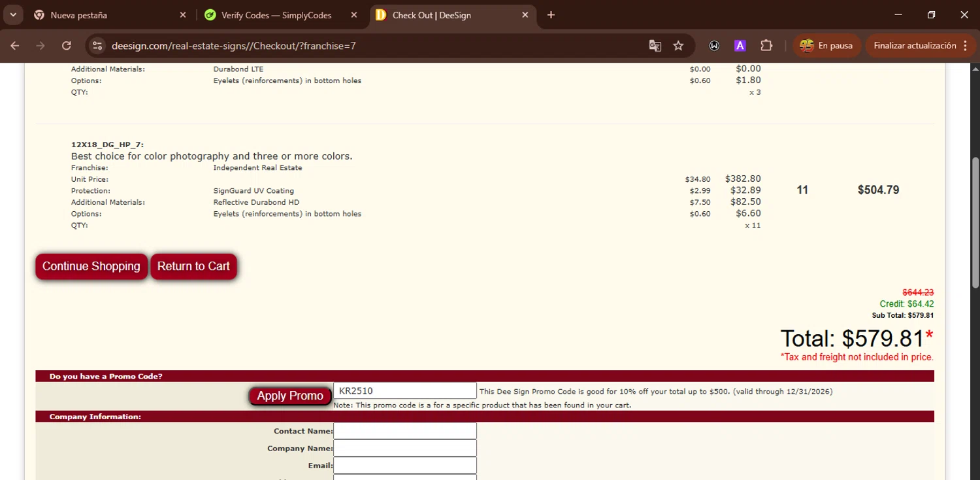Click Durabond LTE material text
This screenshot has height=480, width=980.
coord(238,69)
